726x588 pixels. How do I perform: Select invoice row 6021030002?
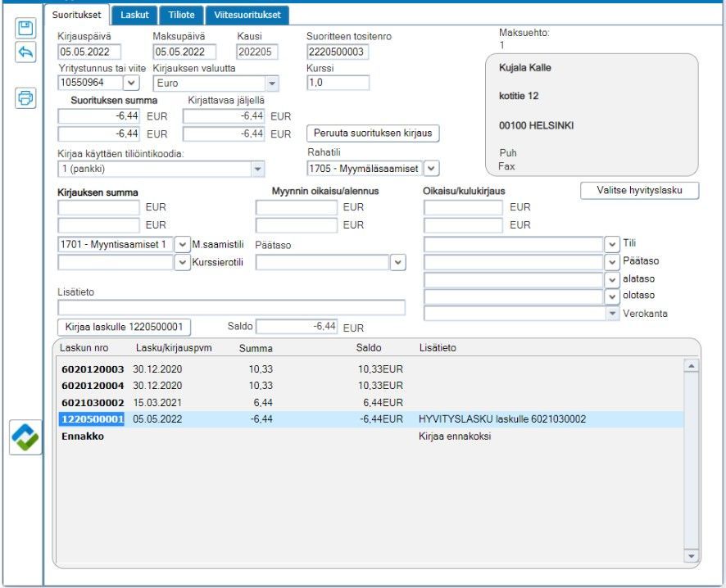pos(93,402)
